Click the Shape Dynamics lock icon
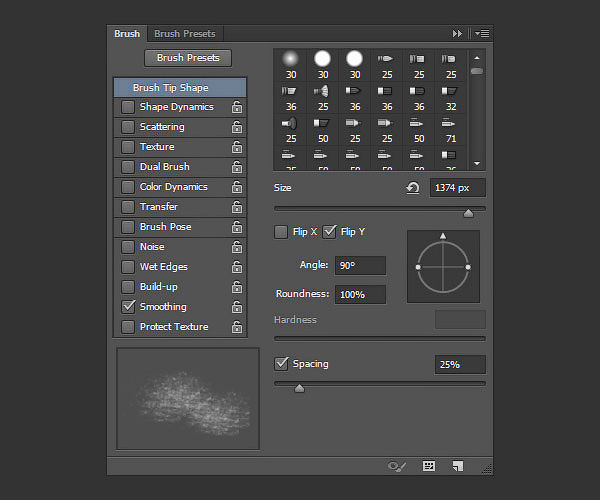The height and width of the screenshot is (500, 600). (237, 107)
